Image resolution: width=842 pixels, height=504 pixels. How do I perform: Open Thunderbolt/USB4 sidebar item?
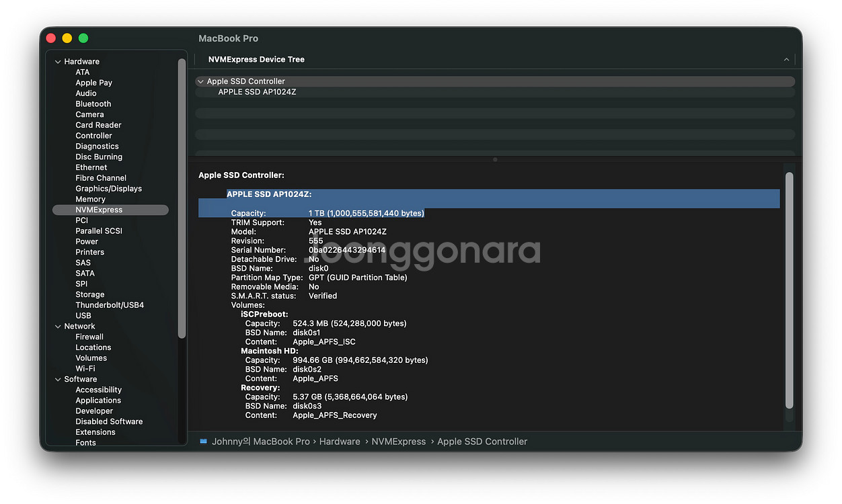[x=109, y=305]
